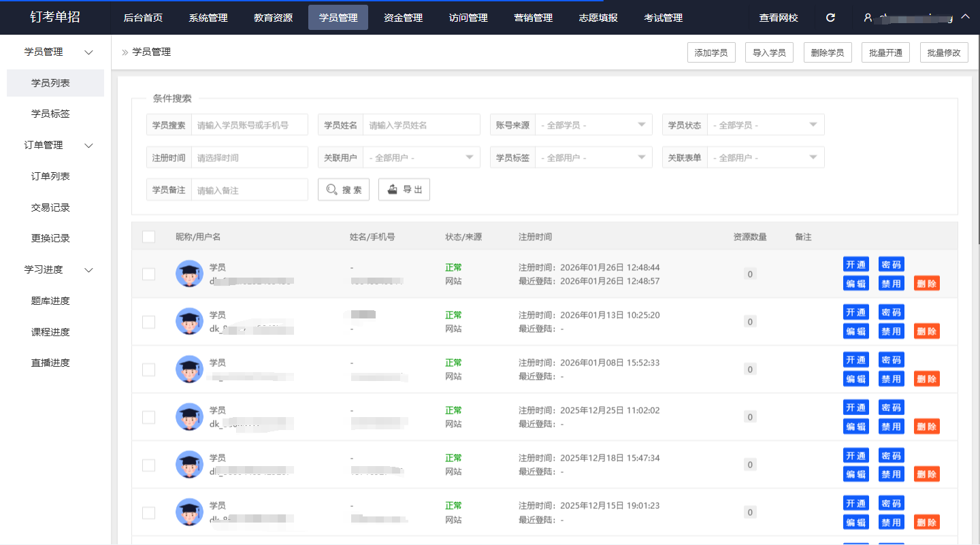Viewport: 980px width, 545px height.
Task: Click the 批量开通 button
Action: tap(885, 53)
